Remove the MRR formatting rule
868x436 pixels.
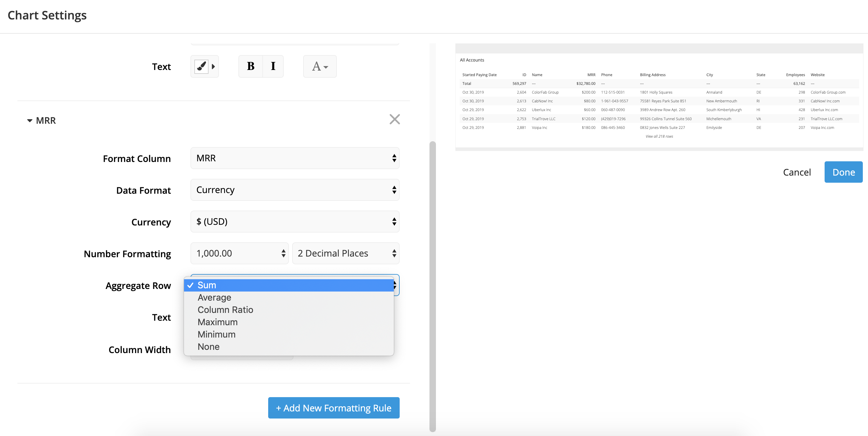[x=394, y=119]
